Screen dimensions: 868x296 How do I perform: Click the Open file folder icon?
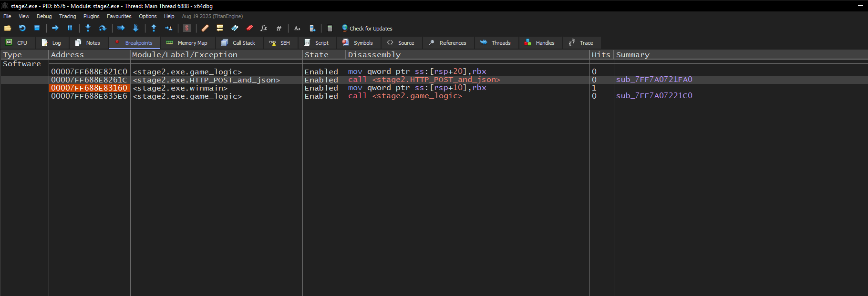tap(8, 28)
